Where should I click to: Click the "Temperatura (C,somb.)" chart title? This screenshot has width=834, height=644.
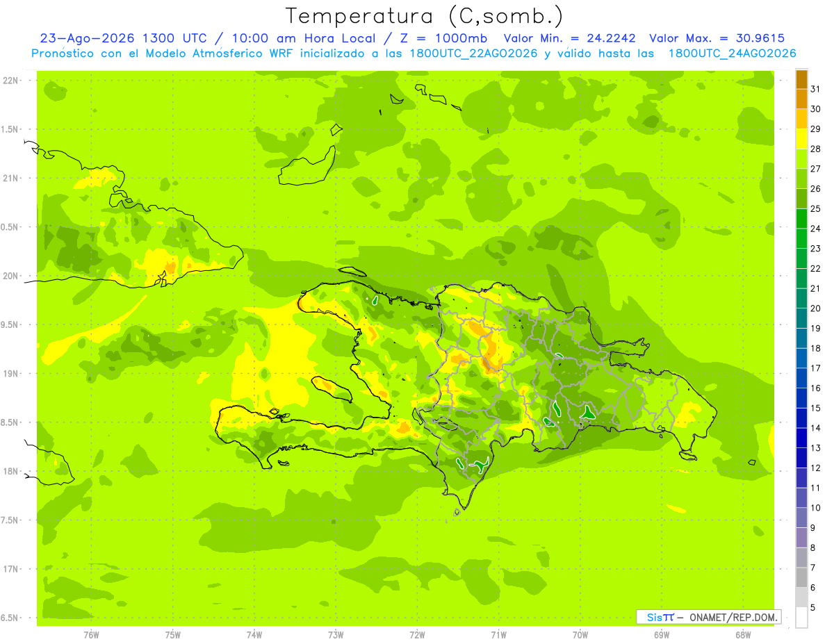(x=424, y=16)
